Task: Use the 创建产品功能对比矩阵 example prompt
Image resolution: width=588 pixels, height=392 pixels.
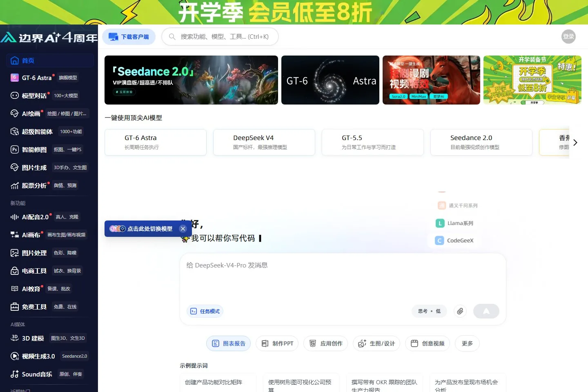Action: click(218, 383)
